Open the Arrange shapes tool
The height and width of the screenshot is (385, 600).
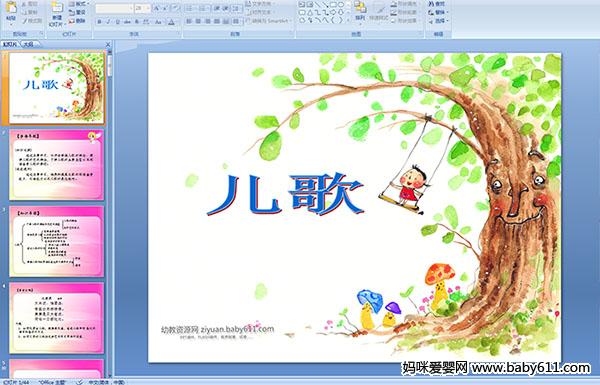[x=360, y=11]
